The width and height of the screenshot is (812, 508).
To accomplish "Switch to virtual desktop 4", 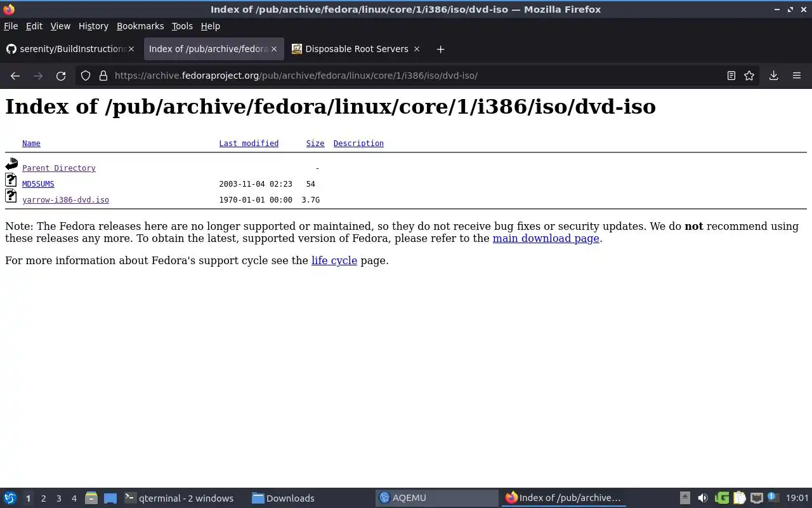I will pyautogui.click(x=74, y=498).
